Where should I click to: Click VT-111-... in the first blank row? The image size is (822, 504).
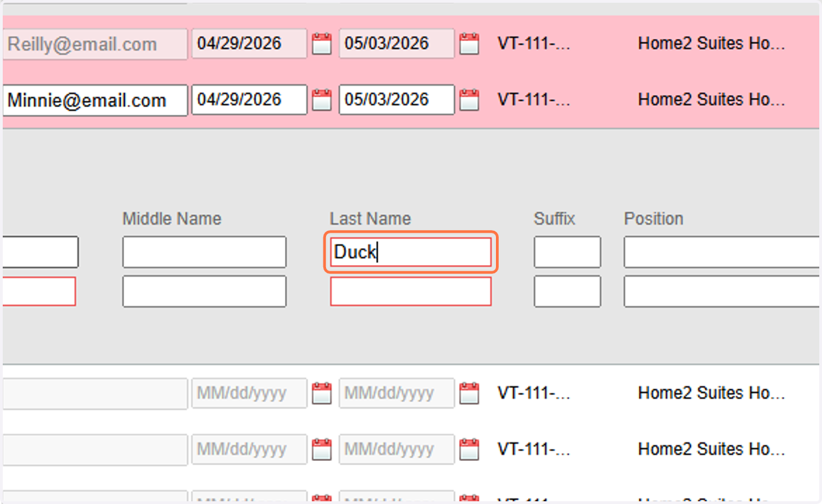534,393
